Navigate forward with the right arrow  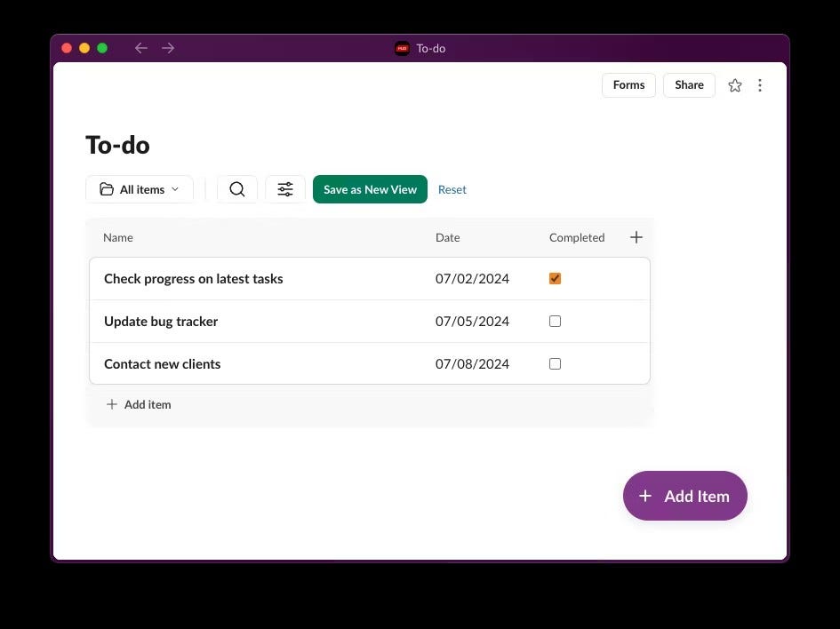[168, 48]
